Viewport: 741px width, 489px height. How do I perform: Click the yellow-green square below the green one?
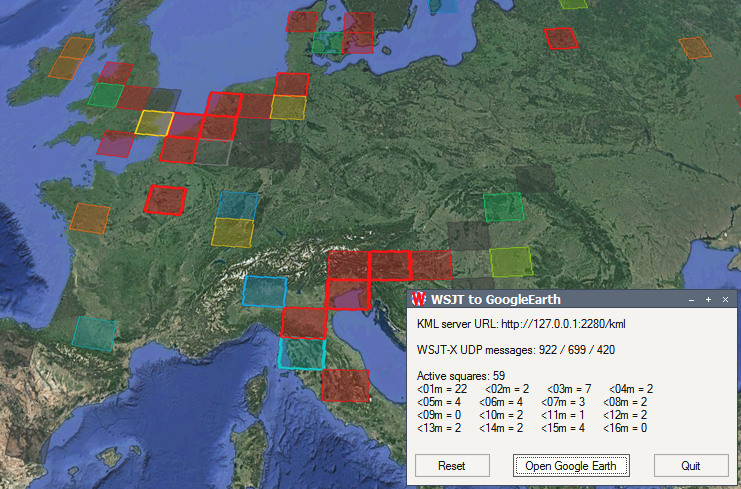click(x=510, y=262)
